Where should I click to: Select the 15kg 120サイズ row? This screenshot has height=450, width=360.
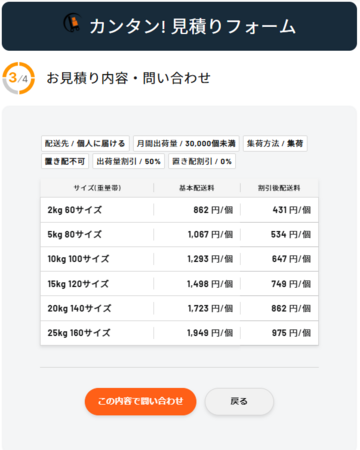click(x=179, y=284)
